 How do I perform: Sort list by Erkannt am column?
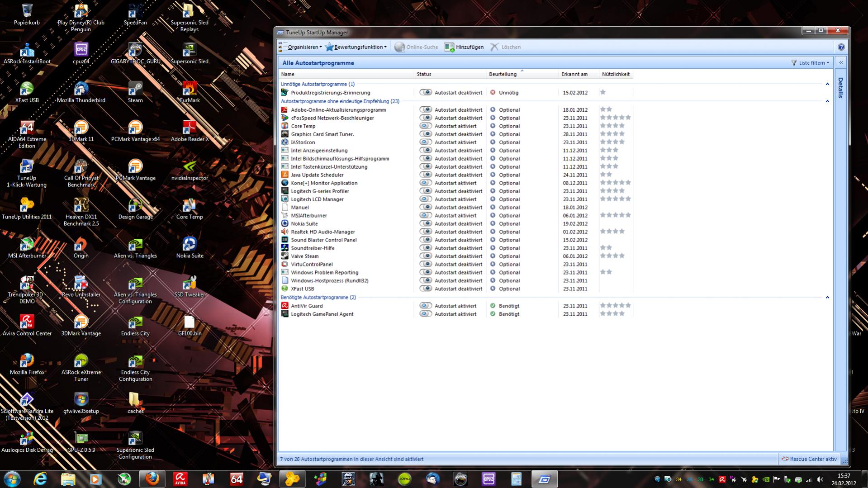coord(579,74)
